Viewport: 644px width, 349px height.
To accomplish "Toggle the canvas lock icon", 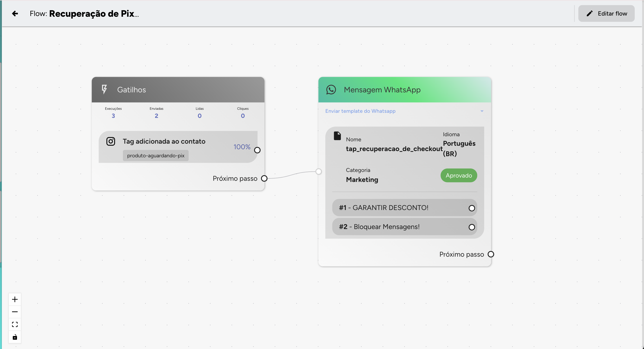I will [x=15, y=337].
